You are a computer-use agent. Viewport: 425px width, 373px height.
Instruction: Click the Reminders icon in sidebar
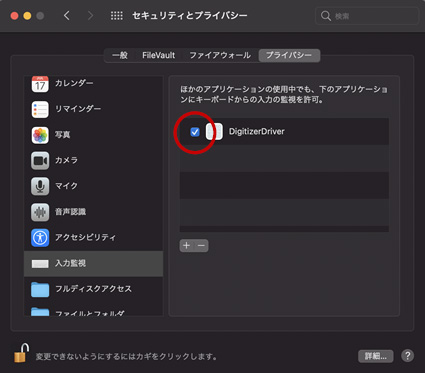40,110
